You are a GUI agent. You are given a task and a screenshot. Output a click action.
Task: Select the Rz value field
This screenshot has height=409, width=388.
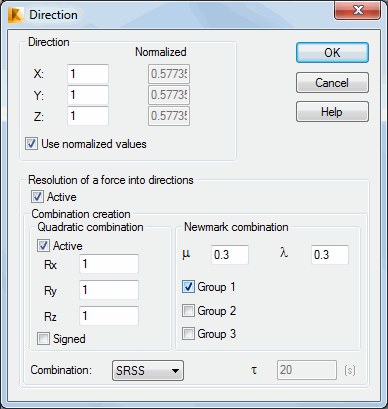109,316
